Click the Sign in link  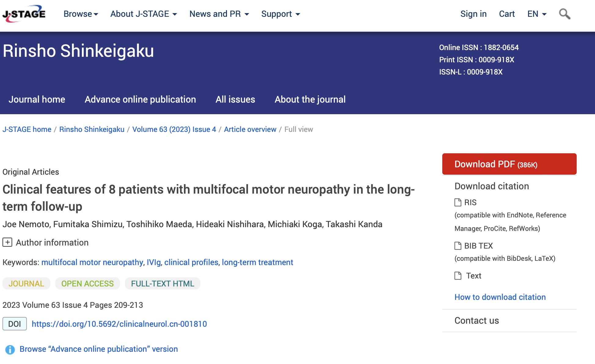(x=473, y=14)
